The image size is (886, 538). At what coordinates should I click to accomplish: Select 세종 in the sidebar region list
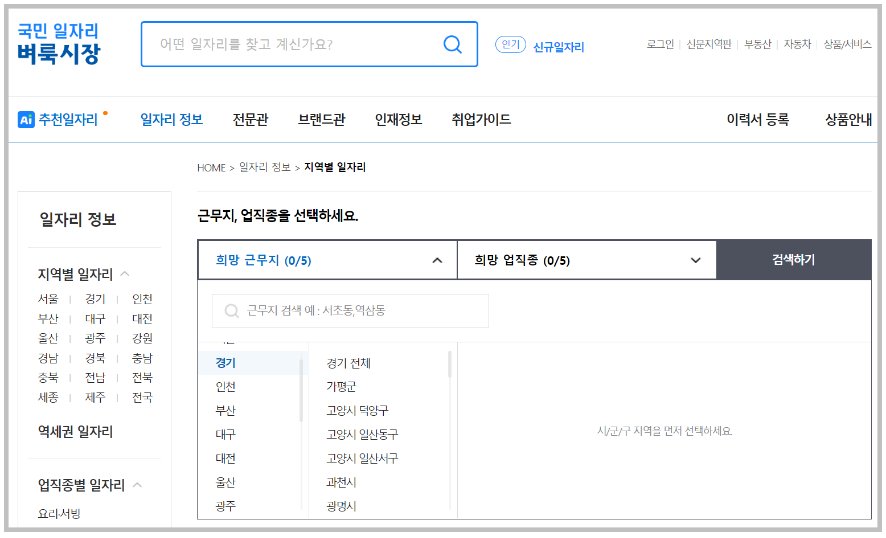(48, 397)
